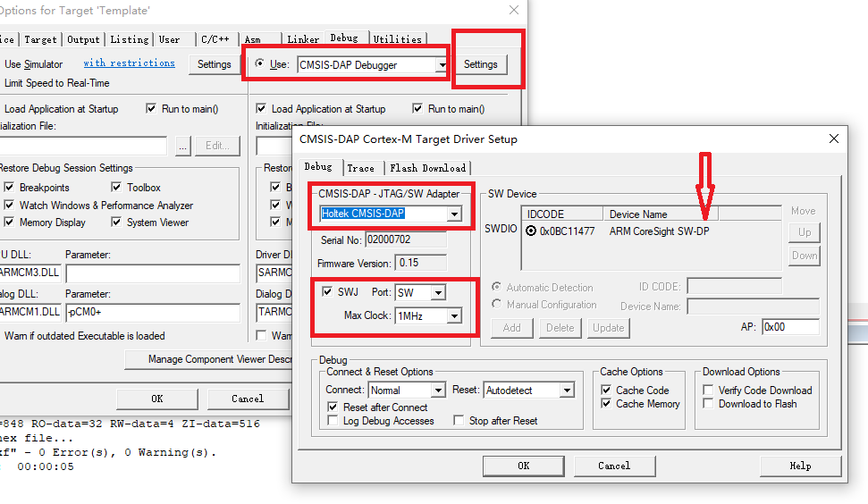868x504 pixels.
Task: Close the Options for Target dialog
Action: [514, 10]
